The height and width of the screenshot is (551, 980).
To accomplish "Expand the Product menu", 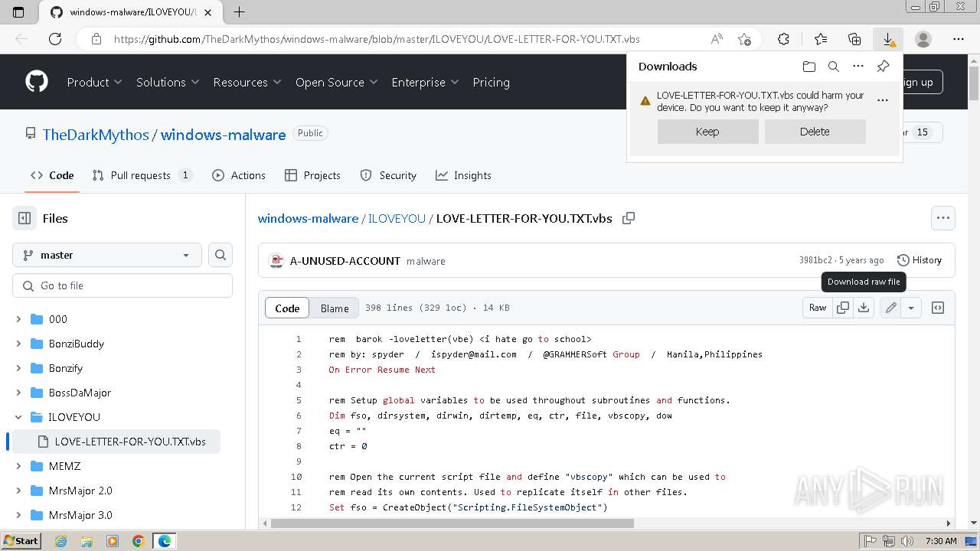I will 94,82.
